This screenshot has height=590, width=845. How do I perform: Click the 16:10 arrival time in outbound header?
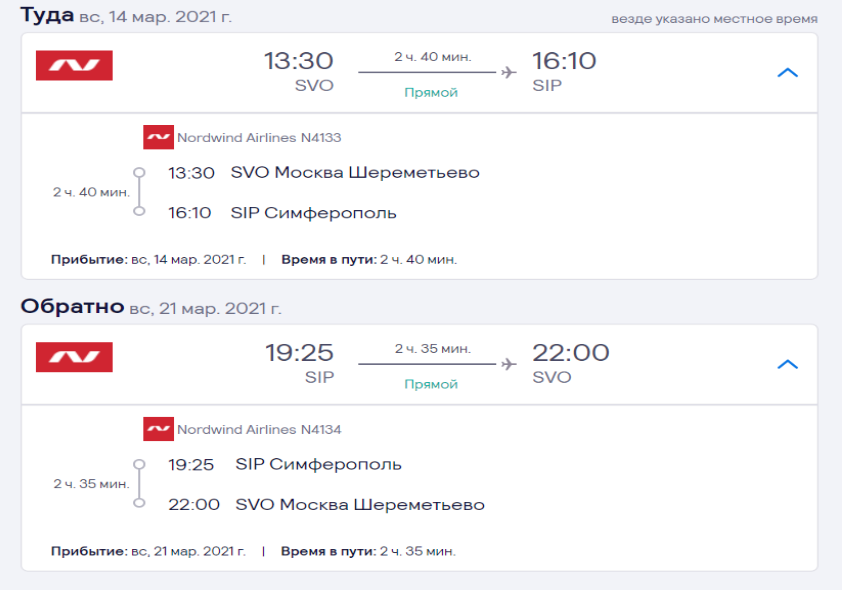tap(564, 61)
